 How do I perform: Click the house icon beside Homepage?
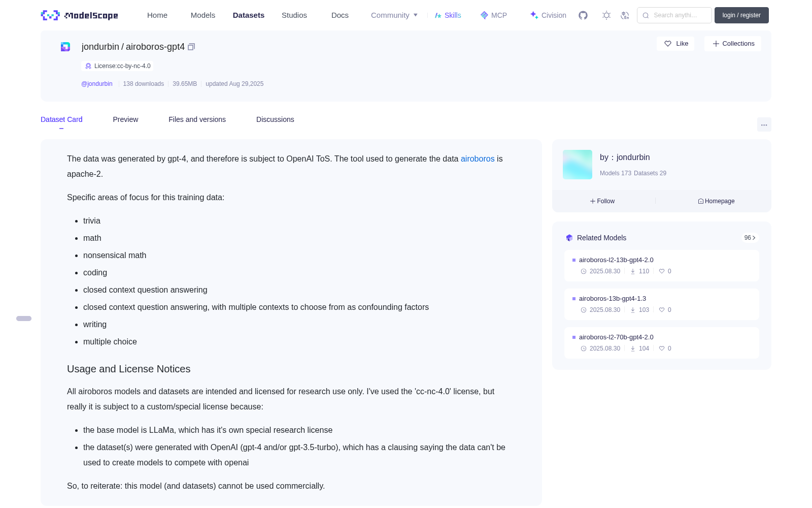click(701, 201)
